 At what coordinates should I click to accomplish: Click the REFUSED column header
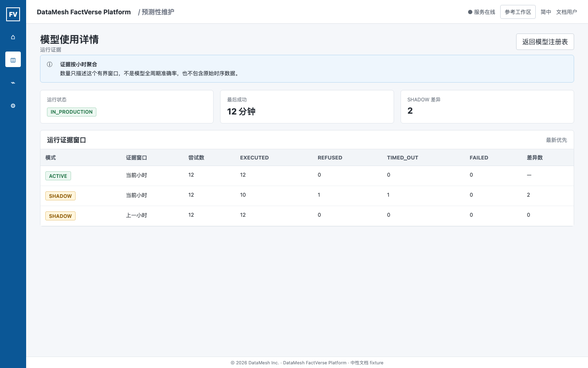(x=330, y=158)
